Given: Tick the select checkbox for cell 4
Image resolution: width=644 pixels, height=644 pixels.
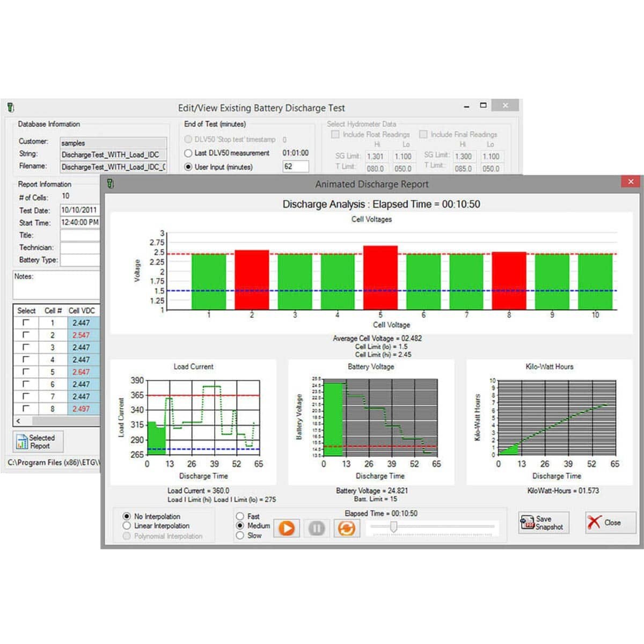Looking at the screenshot, I should click(26, 360).
